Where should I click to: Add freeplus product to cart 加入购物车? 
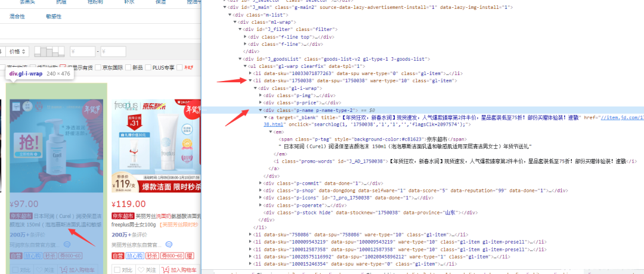180,270
